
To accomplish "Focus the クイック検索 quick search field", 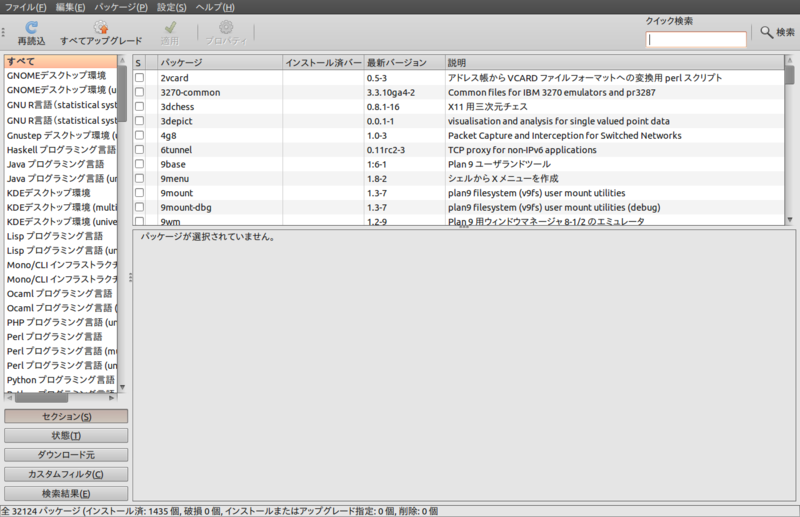I will coord(696,39).
